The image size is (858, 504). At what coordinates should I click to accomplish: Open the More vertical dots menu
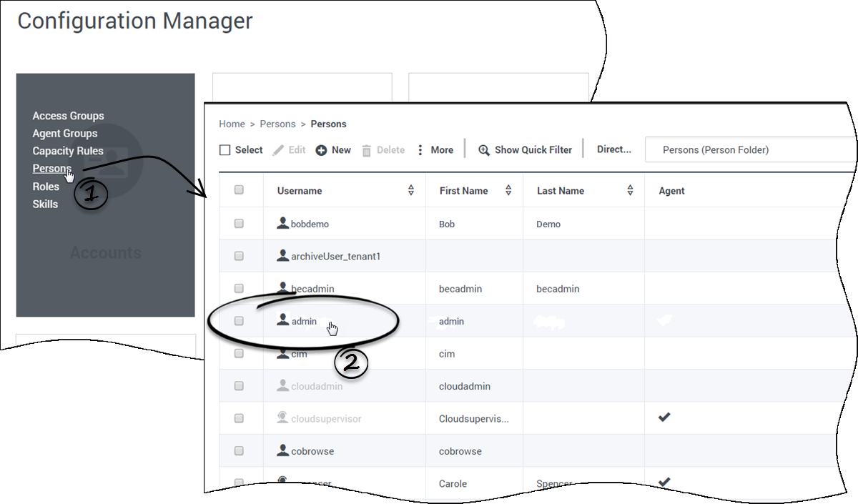pyautogui.click(x=420, y=150)
